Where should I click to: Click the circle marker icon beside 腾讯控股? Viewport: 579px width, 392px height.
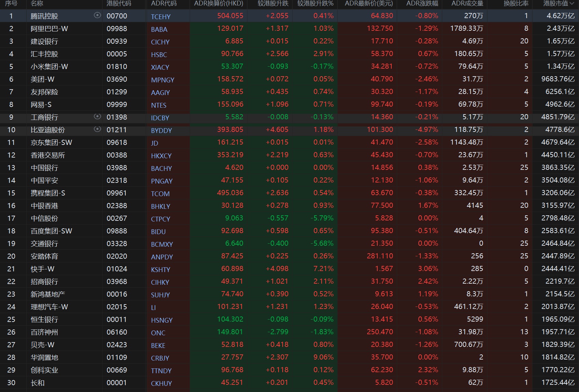click(97, 15)
